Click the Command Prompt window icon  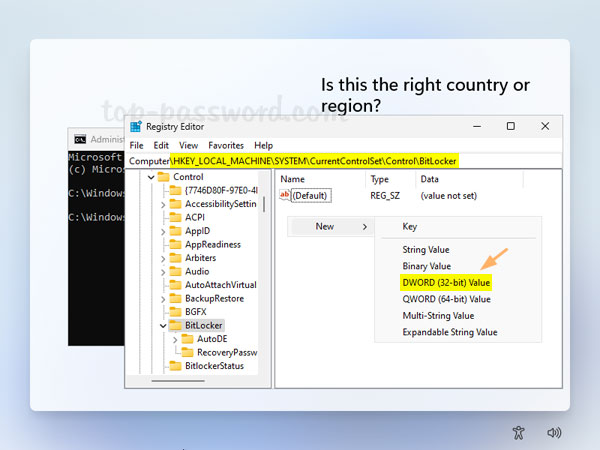tap(77, 140)
